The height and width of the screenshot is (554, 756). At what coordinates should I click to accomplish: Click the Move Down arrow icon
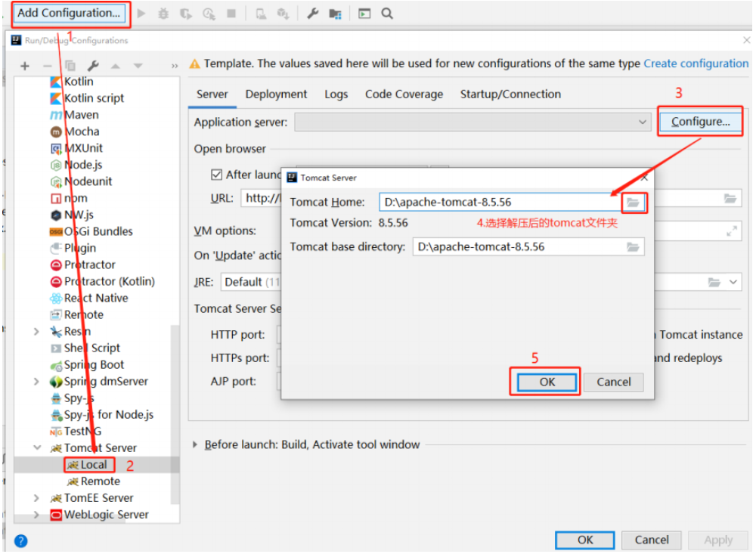click(x=138, y=66)
